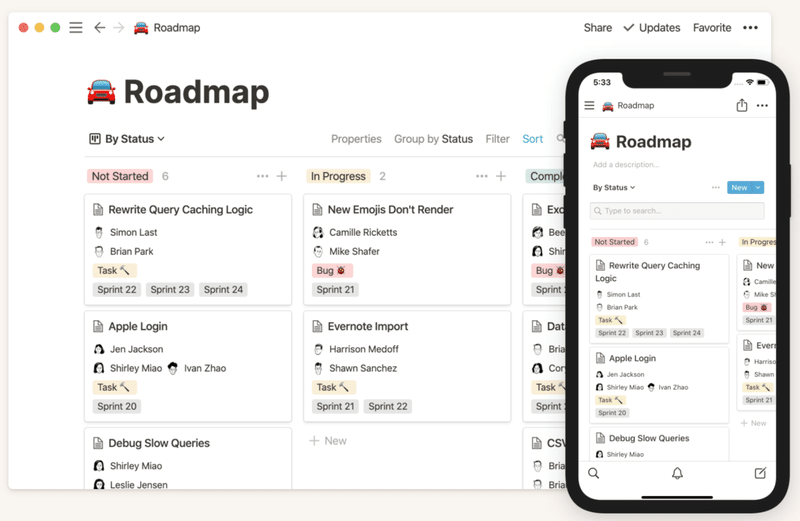Screen dimensions: 800x521
Task: Tap the three dots beside phone Not Started
Action: click(709, 242)
